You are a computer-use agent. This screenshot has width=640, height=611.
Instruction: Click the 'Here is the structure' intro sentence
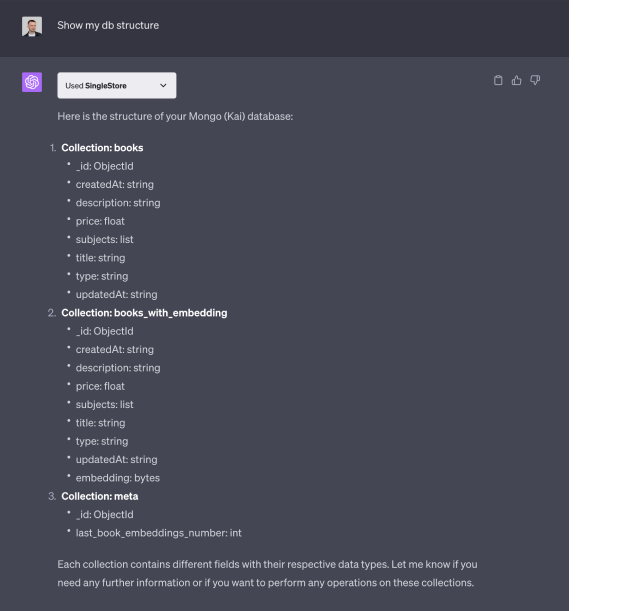(x=175, y=116)
